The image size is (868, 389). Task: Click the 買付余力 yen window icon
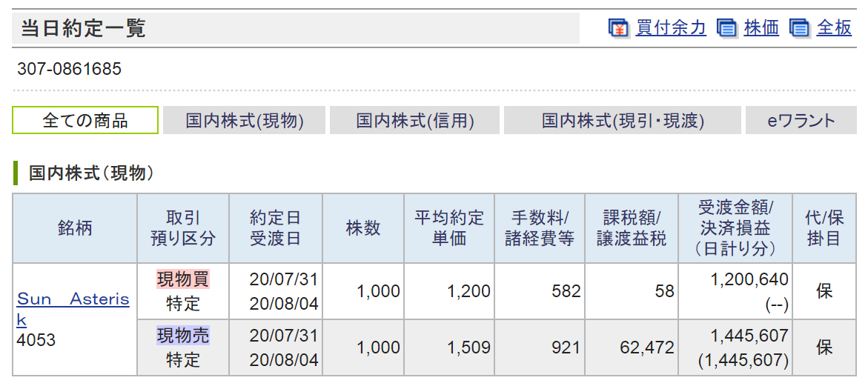point(619,27)
